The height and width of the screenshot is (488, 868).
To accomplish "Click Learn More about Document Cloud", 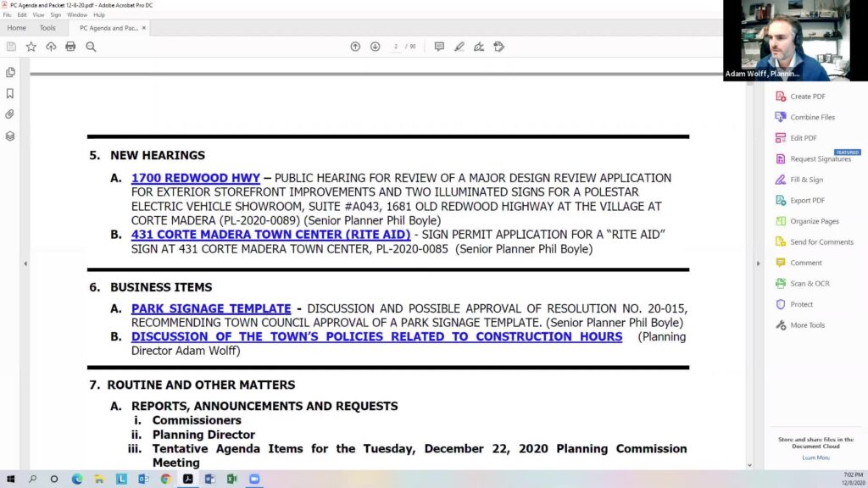I will [x=815, y=457].
